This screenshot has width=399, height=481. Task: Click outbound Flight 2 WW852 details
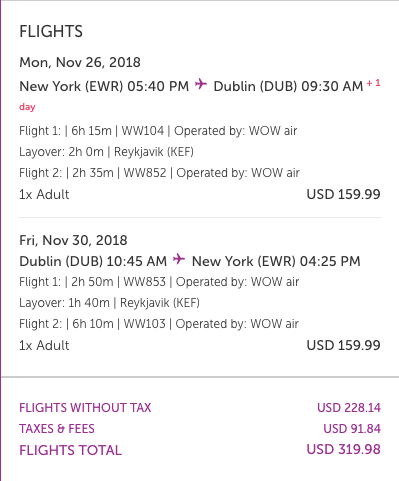coord(159,173)
